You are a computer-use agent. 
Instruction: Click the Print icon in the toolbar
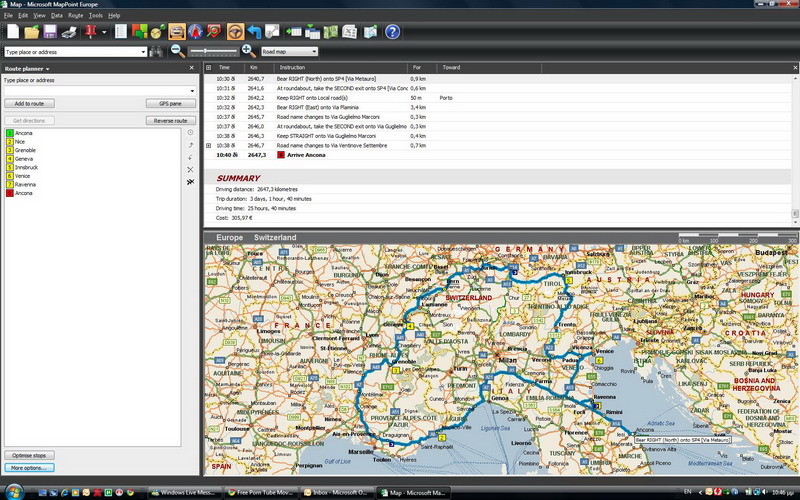pyautogui.click(x=69, y=32)
